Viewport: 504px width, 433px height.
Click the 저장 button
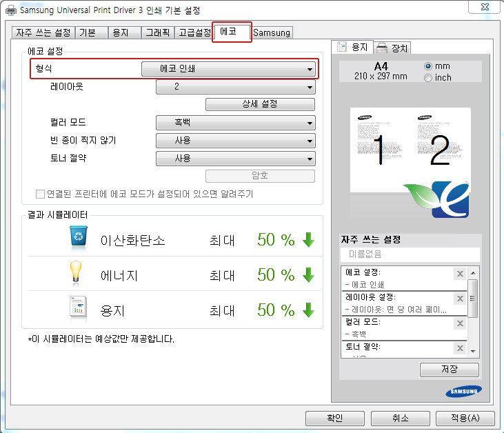click(x=450, y=370)
